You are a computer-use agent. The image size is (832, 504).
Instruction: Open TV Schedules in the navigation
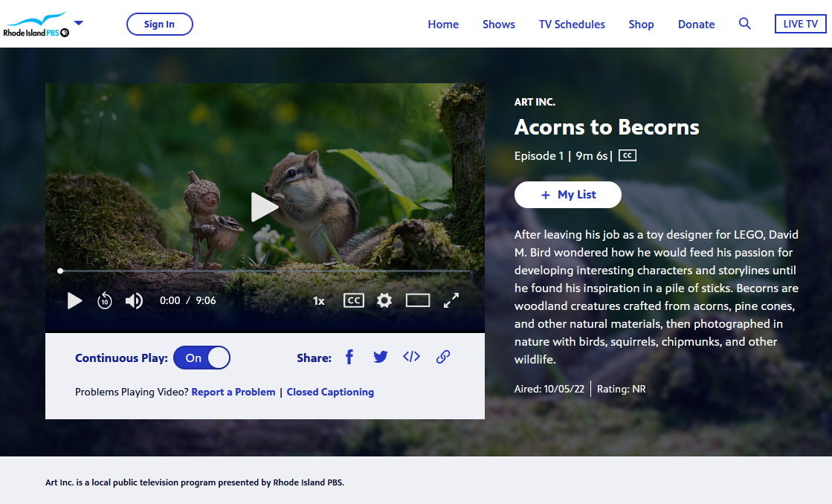tap(572, 25)
